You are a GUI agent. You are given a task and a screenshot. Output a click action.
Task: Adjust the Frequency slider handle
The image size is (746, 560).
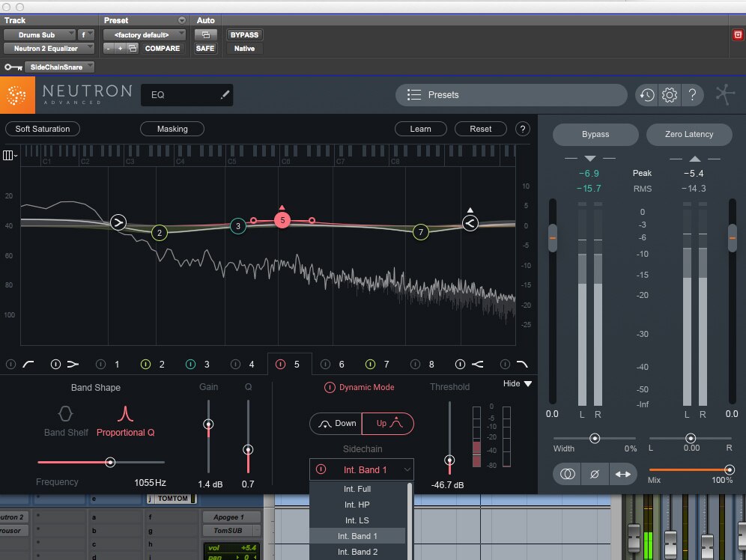(110, 462)
